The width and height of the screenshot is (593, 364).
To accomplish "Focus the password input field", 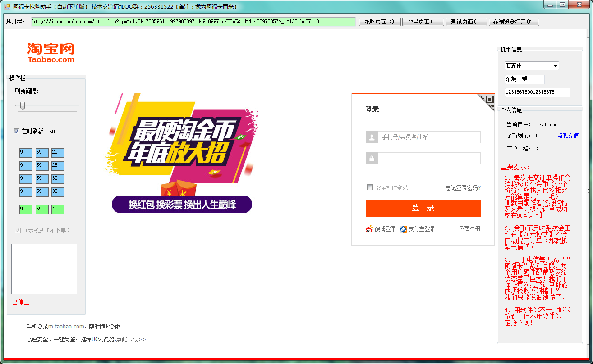I will coord(429,159).
